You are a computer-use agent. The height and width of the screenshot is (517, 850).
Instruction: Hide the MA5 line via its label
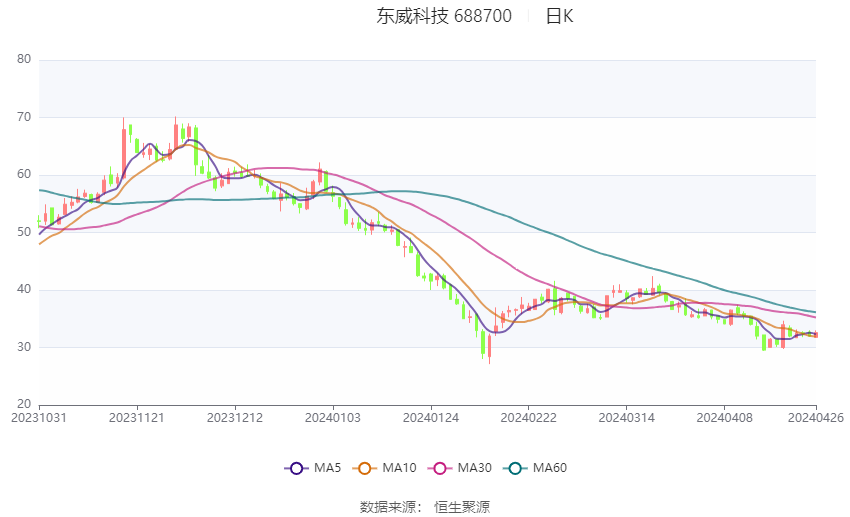[327, 468]
